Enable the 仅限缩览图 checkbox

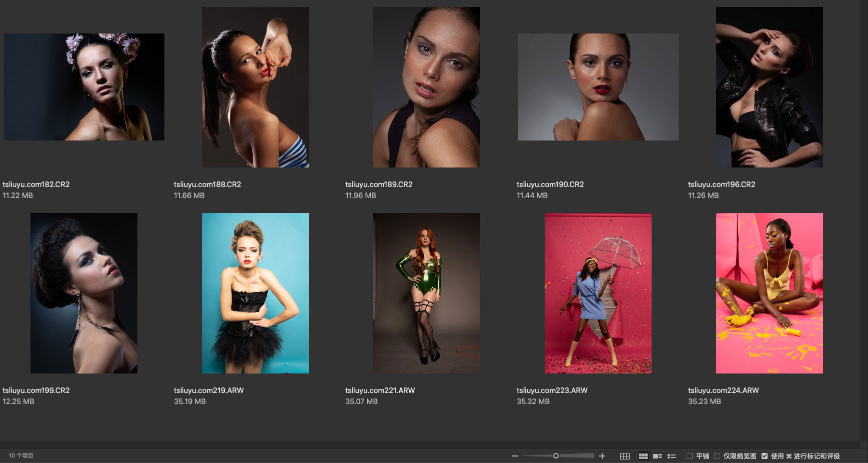tap(717, 456)
